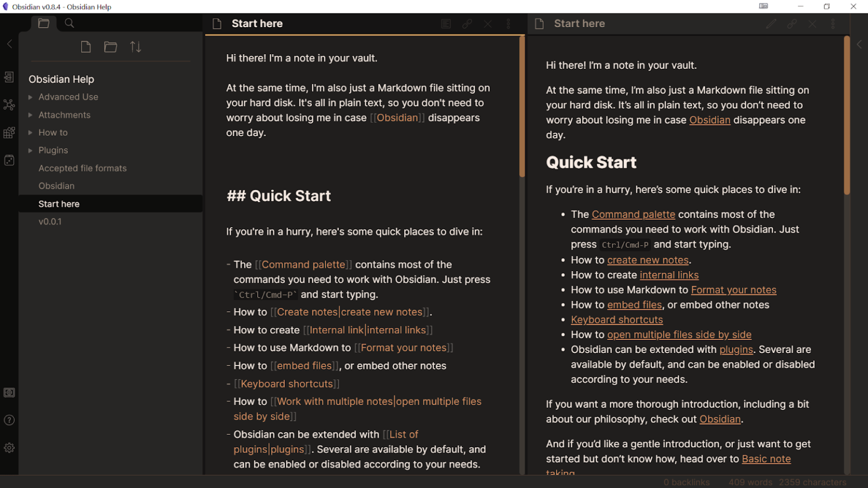Create a new note
Screen dimensions: 868x488
(x=86, y=47)
